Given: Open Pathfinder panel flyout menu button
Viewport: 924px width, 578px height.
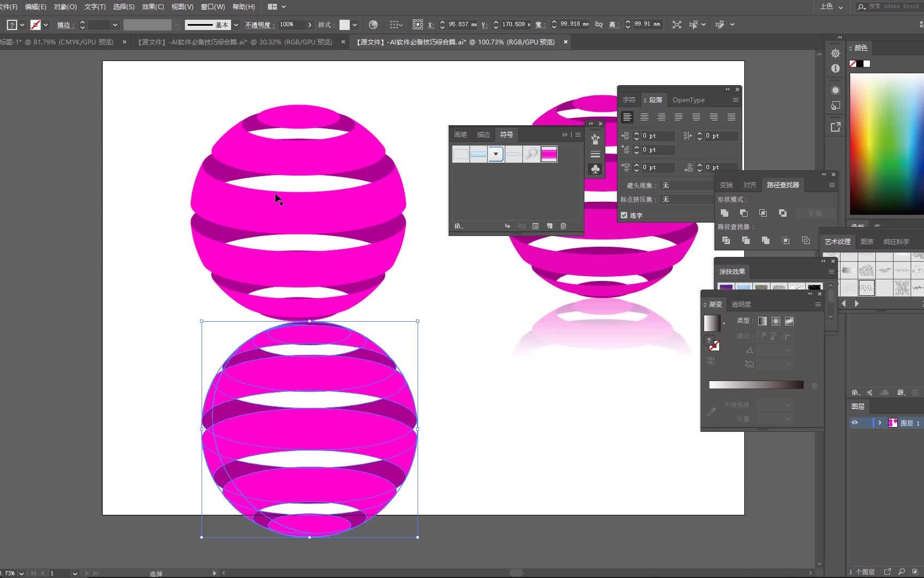Looking at the screenshot, I should click(831, 185).
